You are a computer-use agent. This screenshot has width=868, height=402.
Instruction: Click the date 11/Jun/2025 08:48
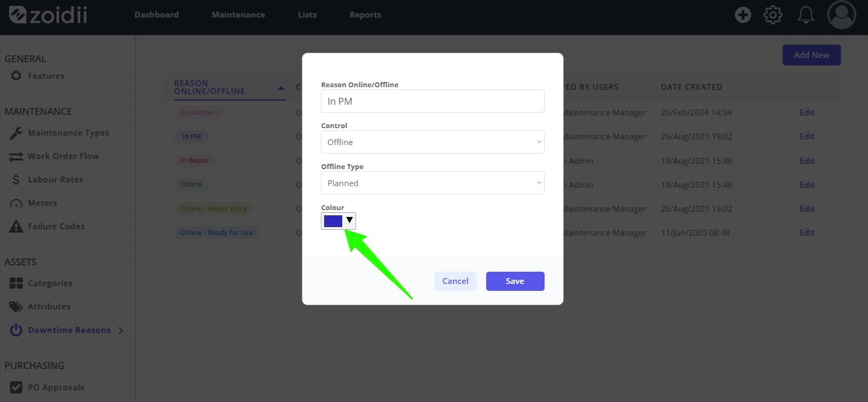(695, 233)
